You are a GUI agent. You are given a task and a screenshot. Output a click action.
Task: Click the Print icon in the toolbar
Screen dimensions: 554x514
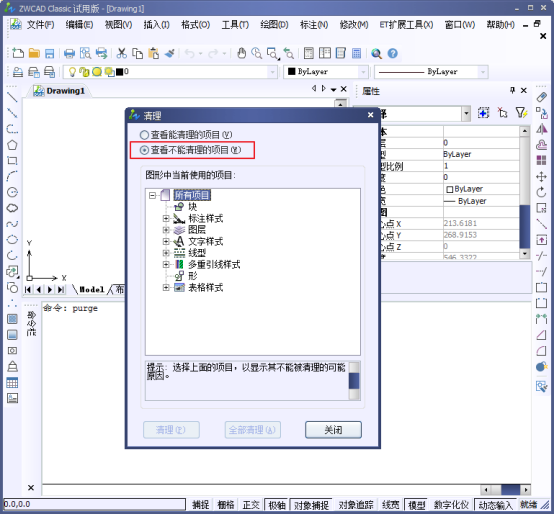(69, 53)
